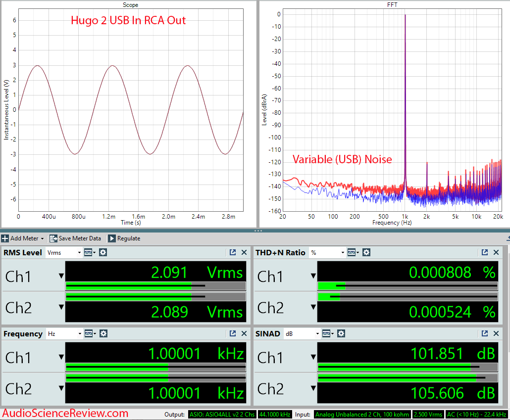Select the Ch2 THD+N reading 0.000524 %
This screenshot has width=510, height=420.
click(x=452, y=312)
